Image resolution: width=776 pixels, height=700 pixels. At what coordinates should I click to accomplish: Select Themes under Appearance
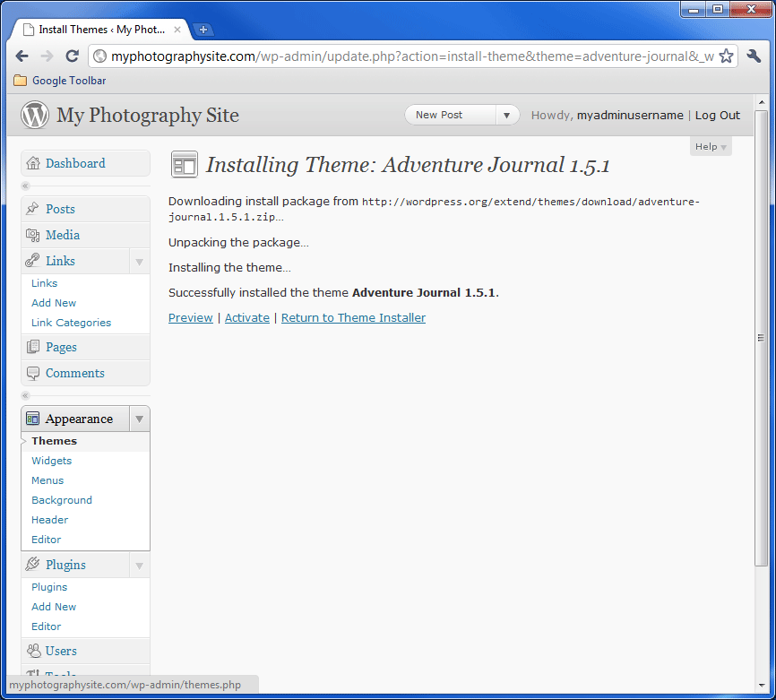point(55,441)
